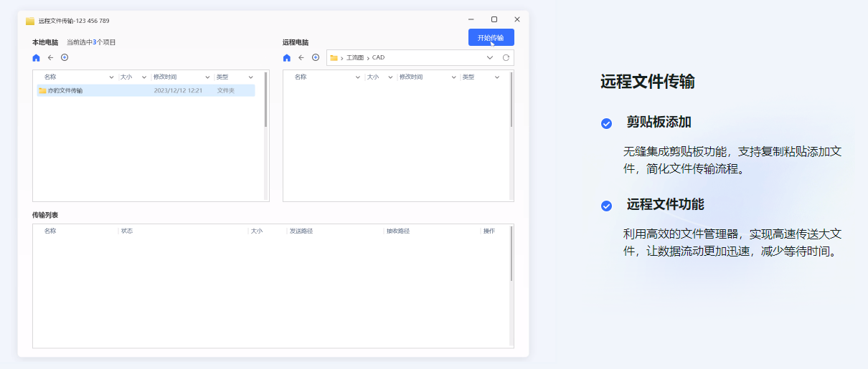The image size is (868, 369).
Task: Click the local file list scrollbar
Action: click(265, 100)
